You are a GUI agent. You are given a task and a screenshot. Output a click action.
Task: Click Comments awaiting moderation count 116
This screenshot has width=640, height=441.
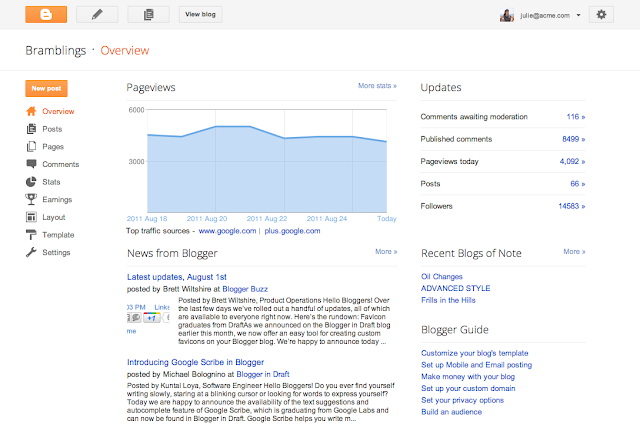pos(575,117)
